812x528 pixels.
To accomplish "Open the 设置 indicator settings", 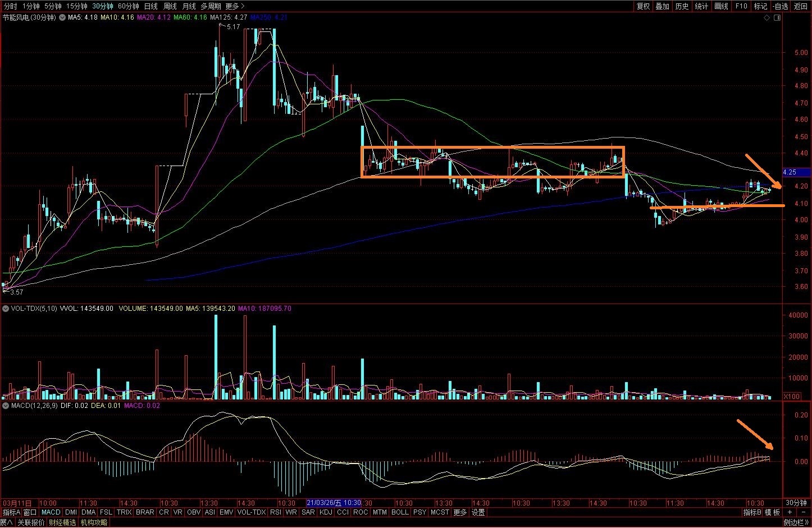I will pyautogui.click(x=478, y=512).
